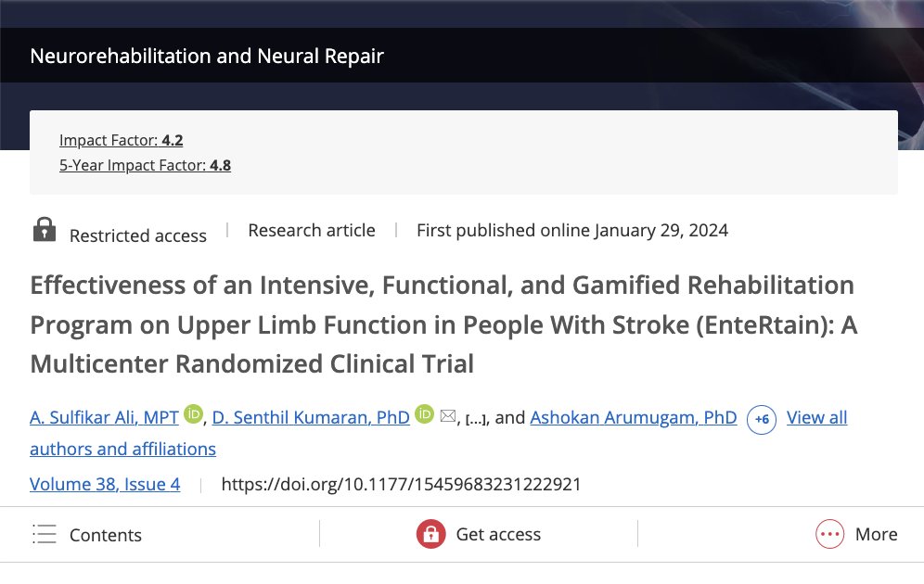Click the First published online date text

click(572, 230)
